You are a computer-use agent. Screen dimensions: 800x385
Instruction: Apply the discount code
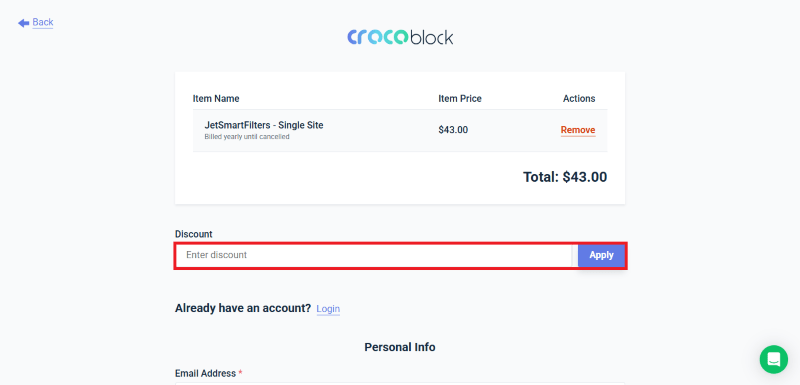coord(601,255)
